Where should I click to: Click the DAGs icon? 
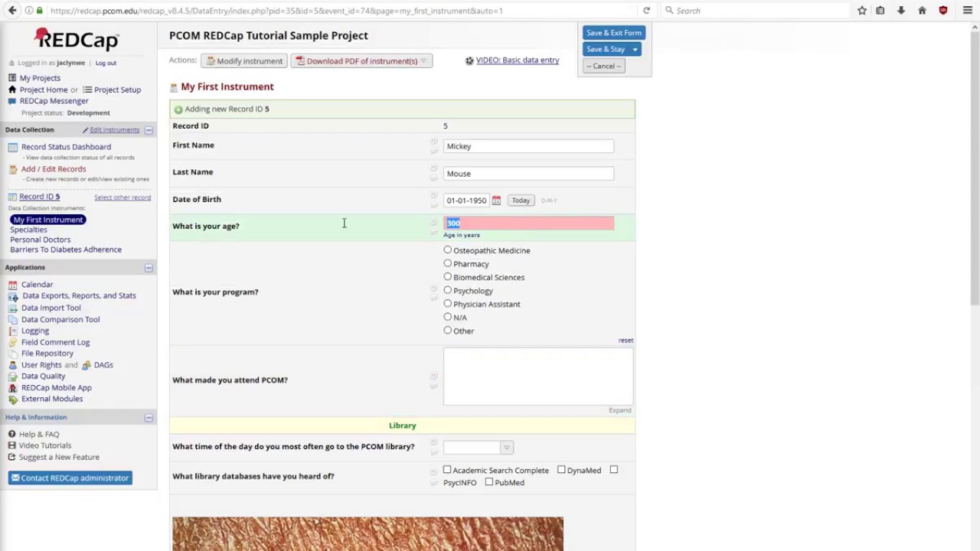[x=86, y=365]
